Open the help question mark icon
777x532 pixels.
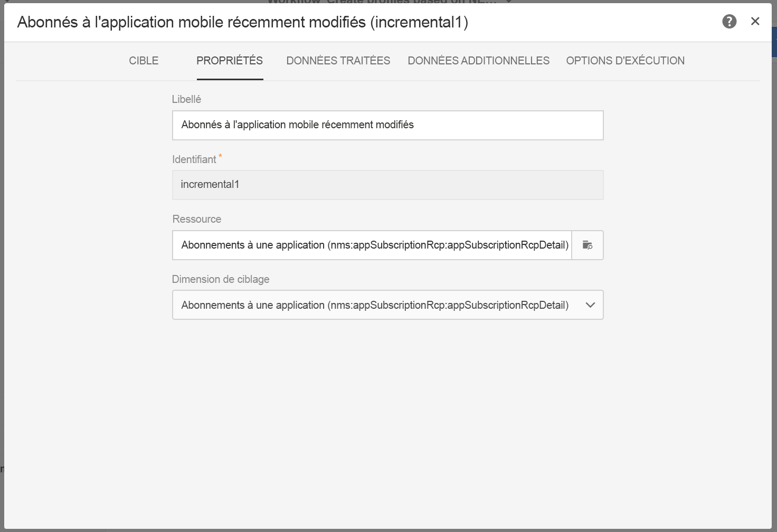(x=729, y=22)
